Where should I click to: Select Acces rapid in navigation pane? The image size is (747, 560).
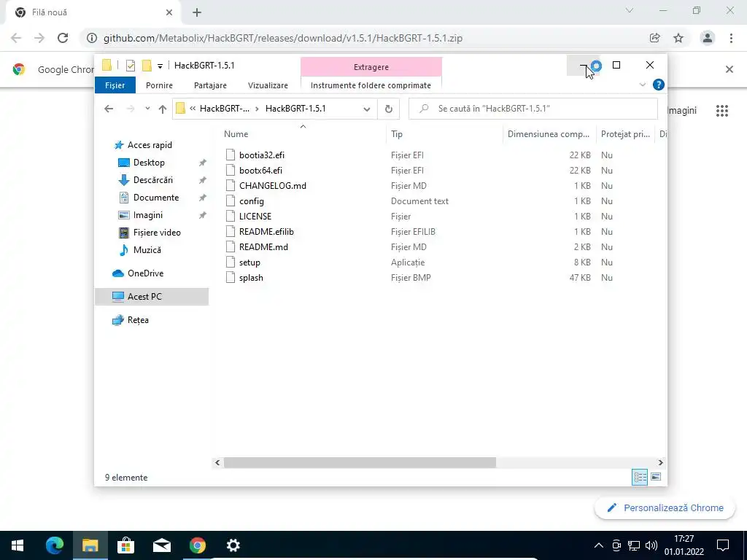pyautogui.click(x=150, y=145)
